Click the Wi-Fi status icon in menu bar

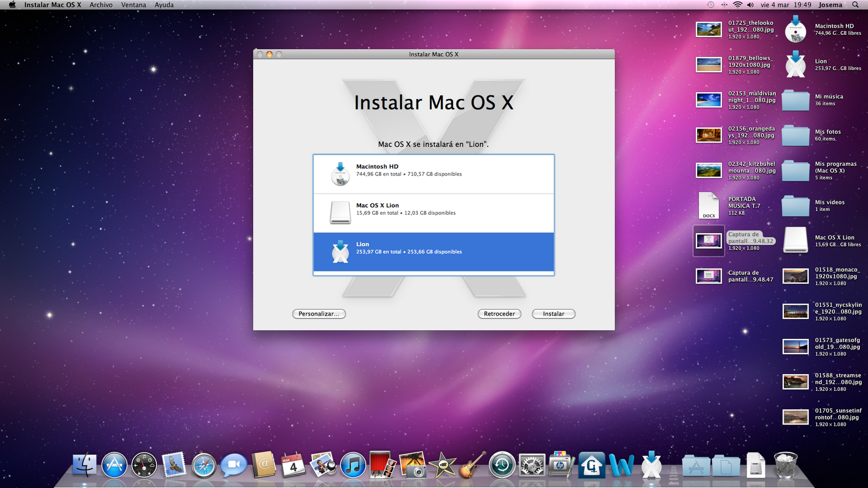pyautogui.click(x=737, y=5)
